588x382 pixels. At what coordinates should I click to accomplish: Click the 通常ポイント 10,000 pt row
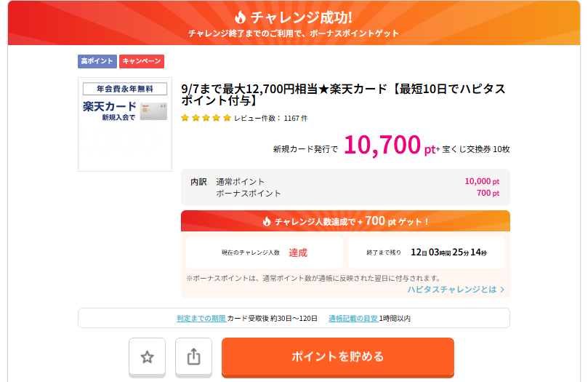pyautogui.click(x=345, y=182)
